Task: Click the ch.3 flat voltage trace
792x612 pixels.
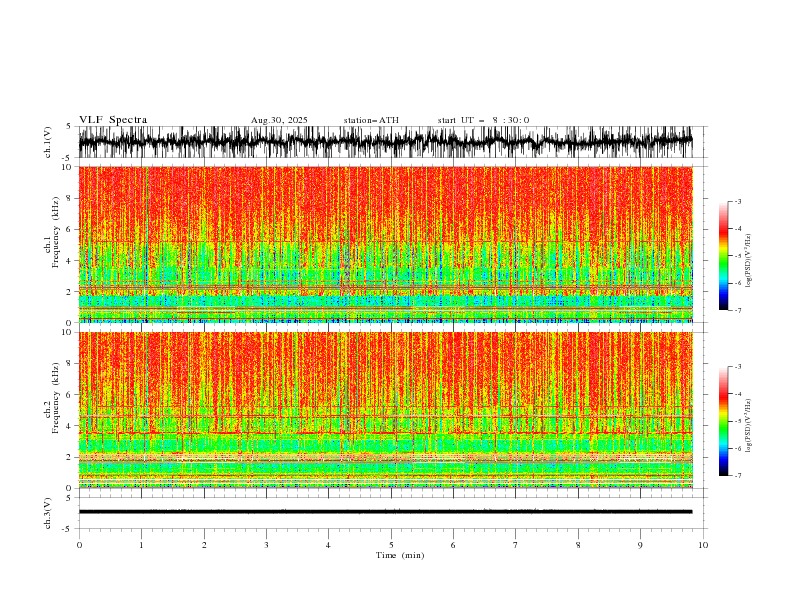Action: pos(385,512)
